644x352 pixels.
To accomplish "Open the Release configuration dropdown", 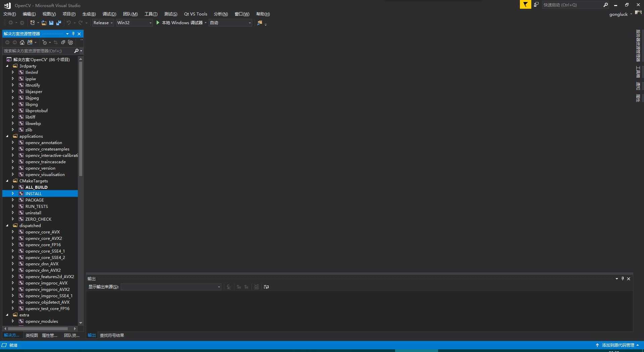I will [103, 23].
